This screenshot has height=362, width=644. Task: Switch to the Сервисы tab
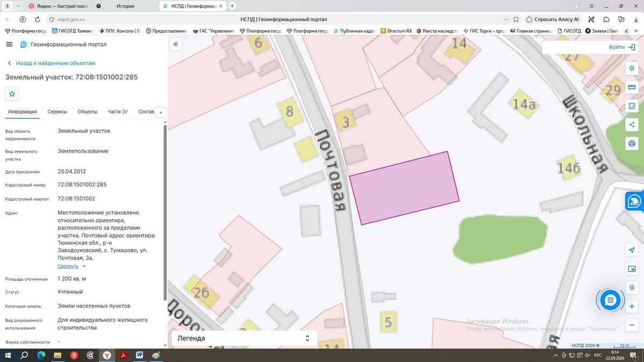57,112
